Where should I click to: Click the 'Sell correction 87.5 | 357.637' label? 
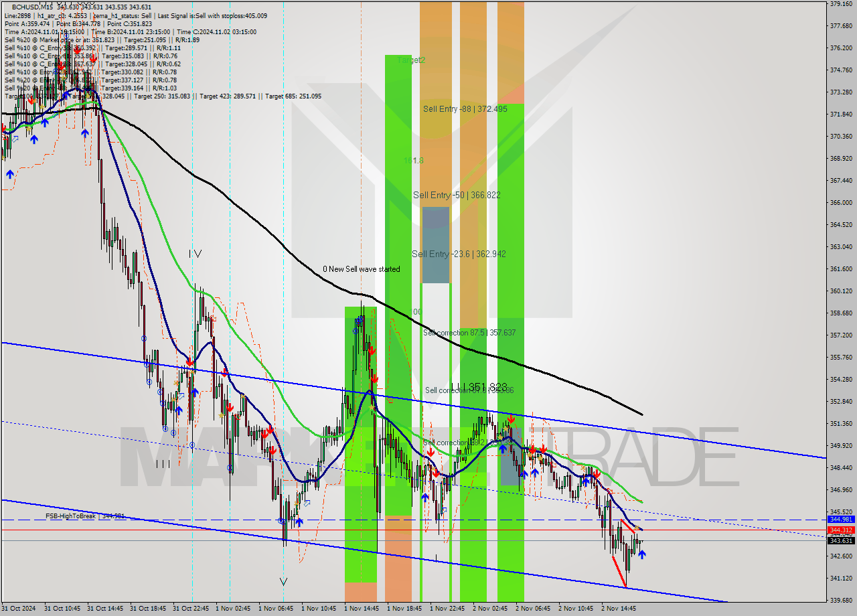[469, 332]
